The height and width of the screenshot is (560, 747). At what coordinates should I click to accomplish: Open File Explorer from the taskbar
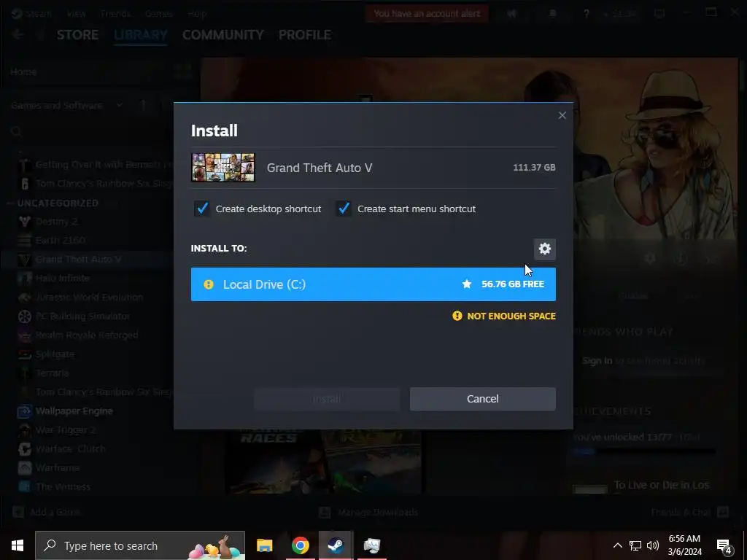(264, 545)
